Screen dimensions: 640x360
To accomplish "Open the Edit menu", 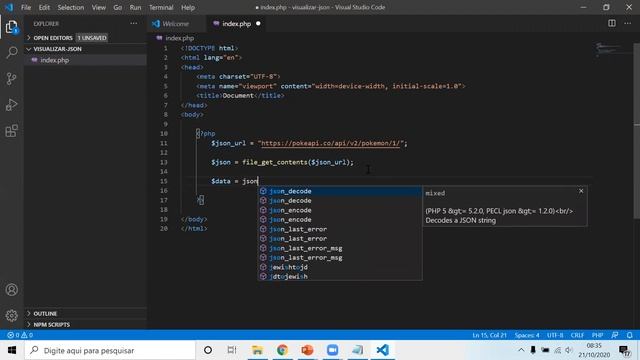I will [44, 7].
